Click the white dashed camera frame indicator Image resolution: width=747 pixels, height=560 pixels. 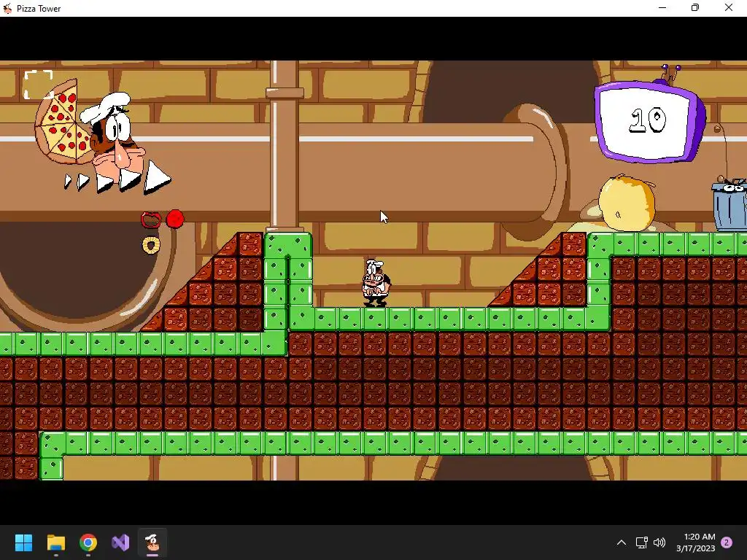point(38,85)
